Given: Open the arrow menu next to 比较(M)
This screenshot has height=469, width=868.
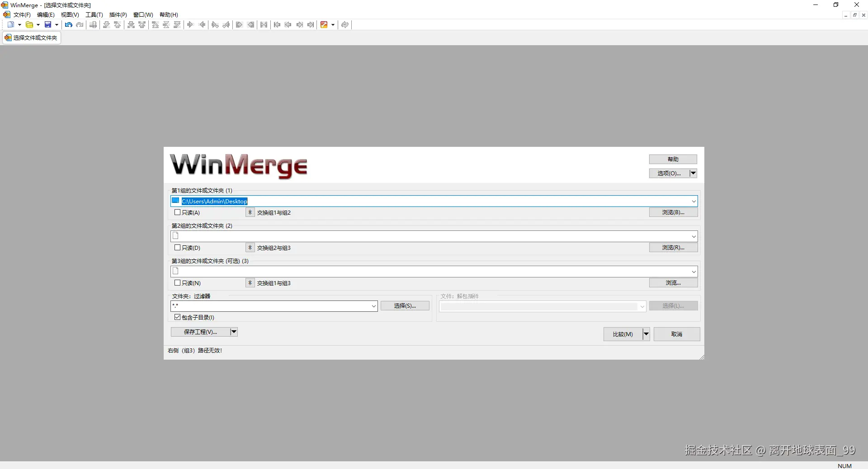Looking at the screenshot, I should click(x=646, y=334).
